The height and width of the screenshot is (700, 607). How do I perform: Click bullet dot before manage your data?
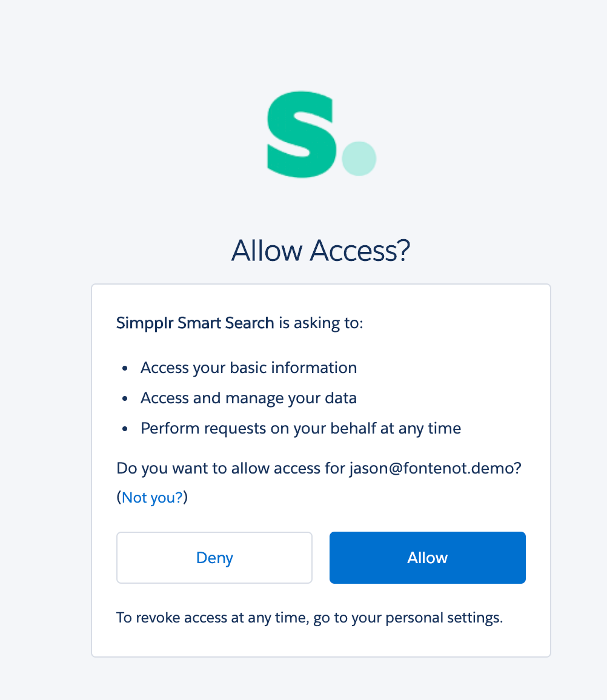click(125, 398)
